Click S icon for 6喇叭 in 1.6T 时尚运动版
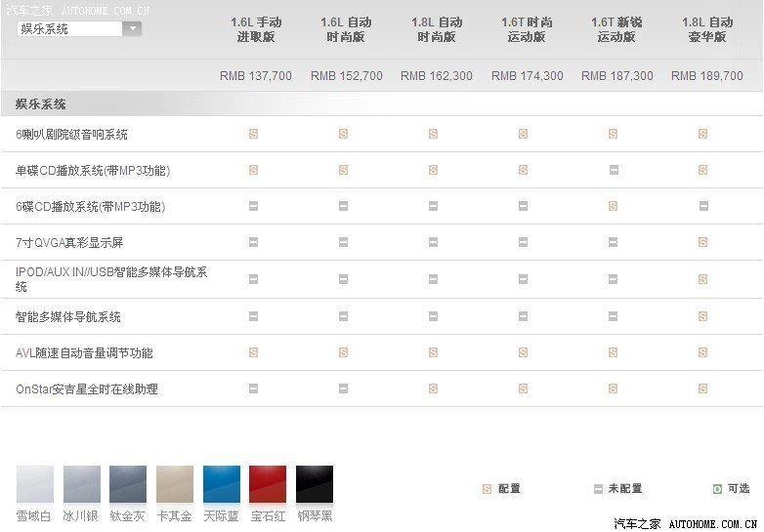Viewport: 764px width, 532px height. coord(524,134)
